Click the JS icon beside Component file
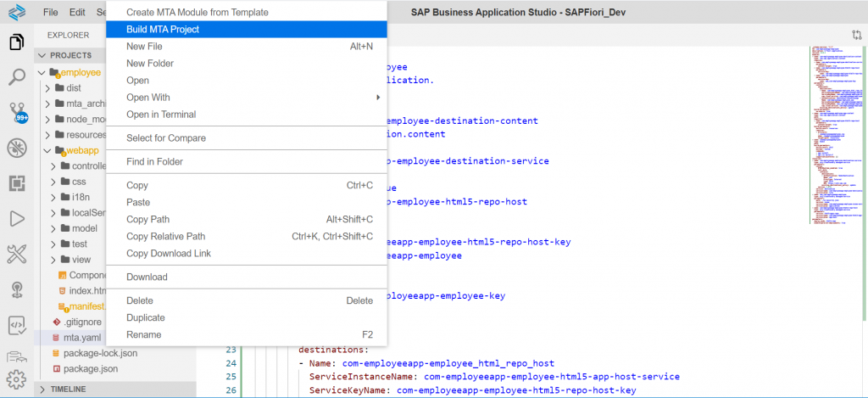 tap(62, 275)
